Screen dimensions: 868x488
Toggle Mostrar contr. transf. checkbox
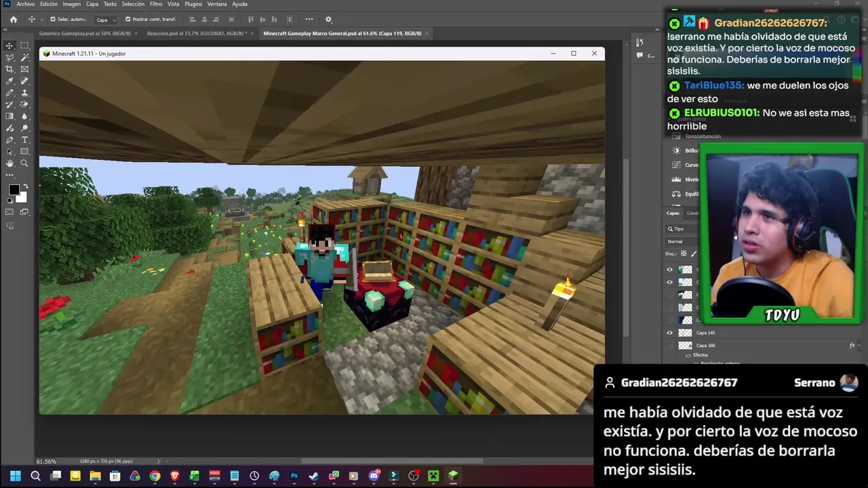[128, 20]
